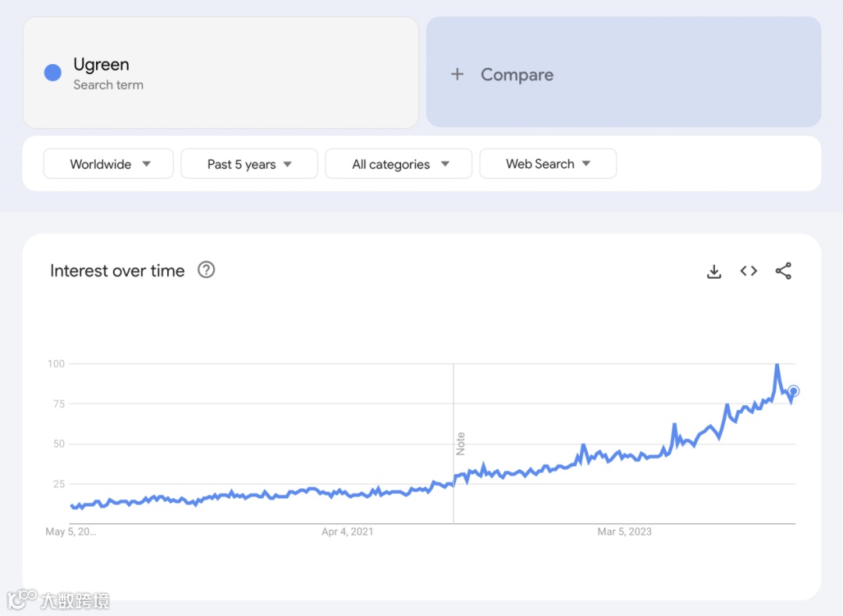Click the plus icon beside Compare

457,74
